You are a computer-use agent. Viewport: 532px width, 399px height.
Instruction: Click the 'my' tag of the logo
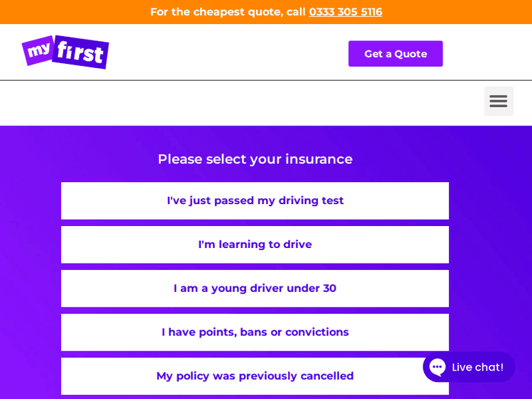tap(38, 51)
